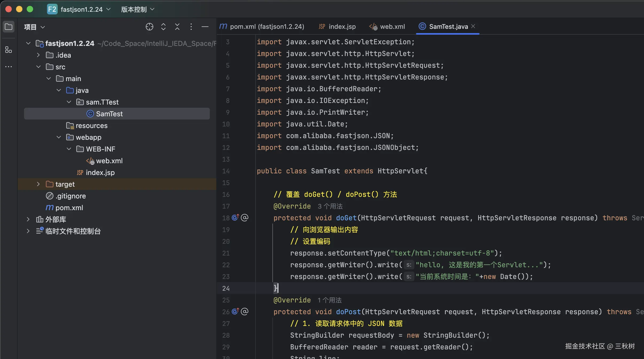Image resolution: width=644 pixels, height=359 pixels.
Task: Expand the target folder
Action: (x=38, y=184)
